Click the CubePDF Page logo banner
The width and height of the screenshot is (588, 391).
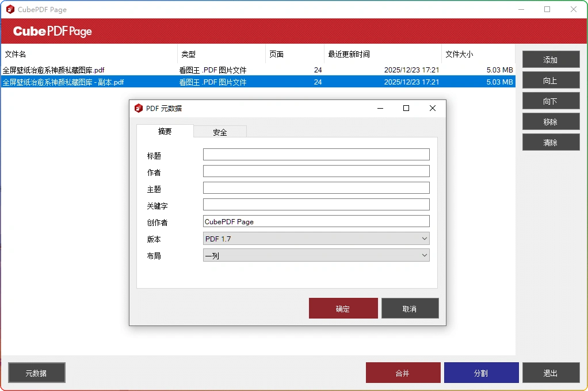point(52,32)
